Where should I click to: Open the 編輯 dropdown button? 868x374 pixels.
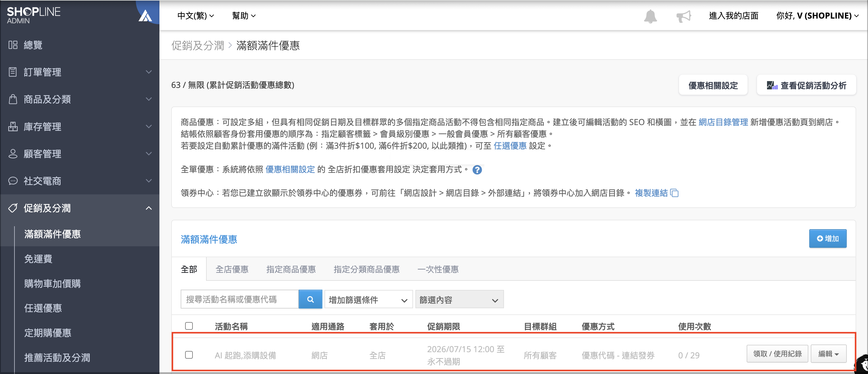(x=828, y=353)
